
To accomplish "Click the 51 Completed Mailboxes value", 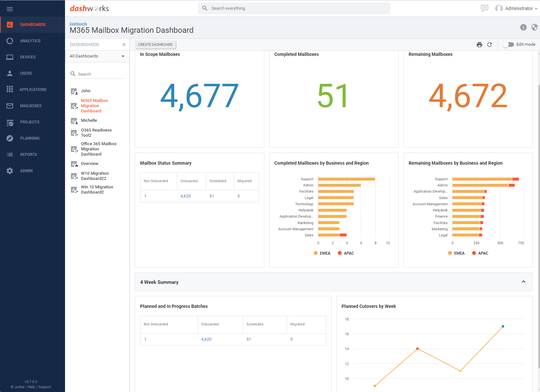I will pyautogui.click(x=333, y=95).
